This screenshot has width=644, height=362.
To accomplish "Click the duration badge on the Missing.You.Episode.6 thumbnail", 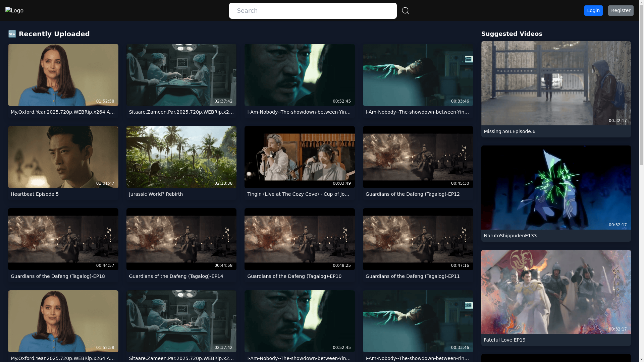I will 618,121.
